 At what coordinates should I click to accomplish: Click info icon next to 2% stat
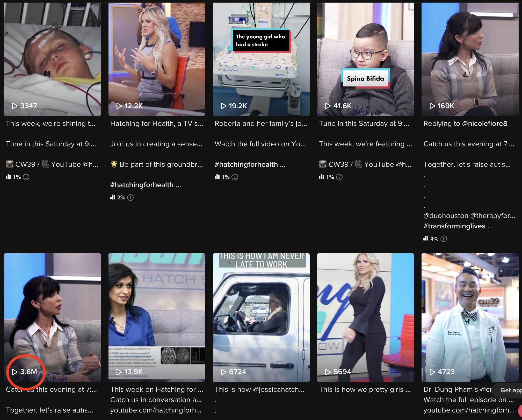pyautogui.click(x=130, y=198)
